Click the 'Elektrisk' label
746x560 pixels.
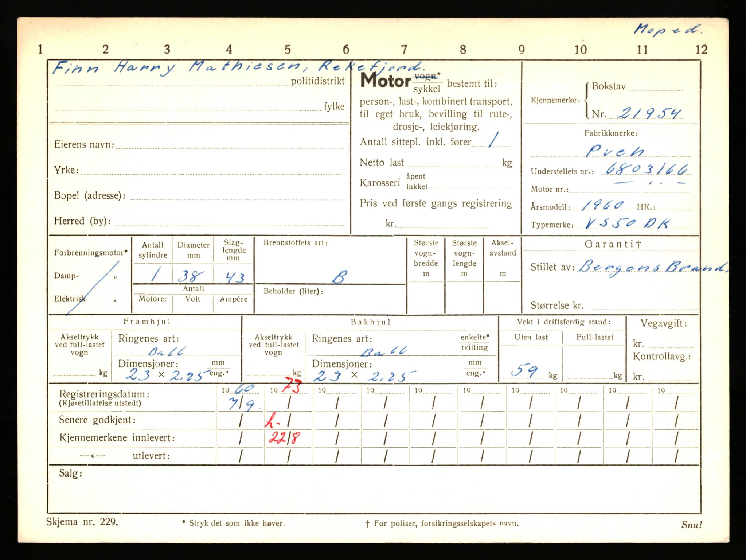click(70, 299)
